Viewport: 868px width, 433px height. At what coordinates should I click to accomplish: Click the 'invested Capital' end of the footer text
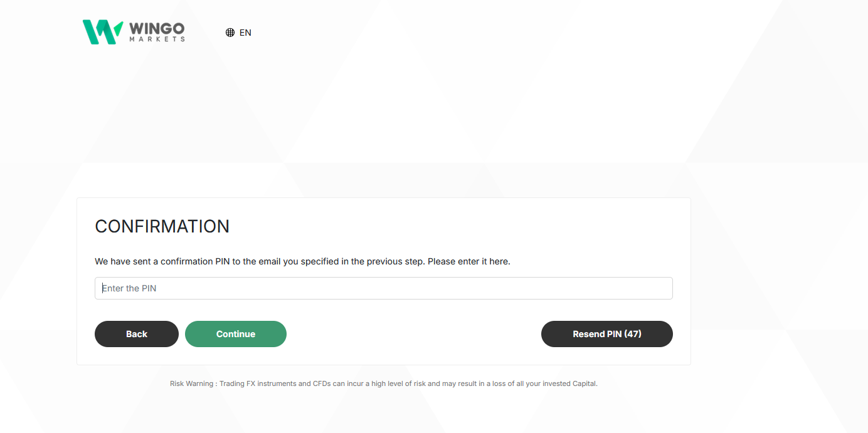pos(569,383)
